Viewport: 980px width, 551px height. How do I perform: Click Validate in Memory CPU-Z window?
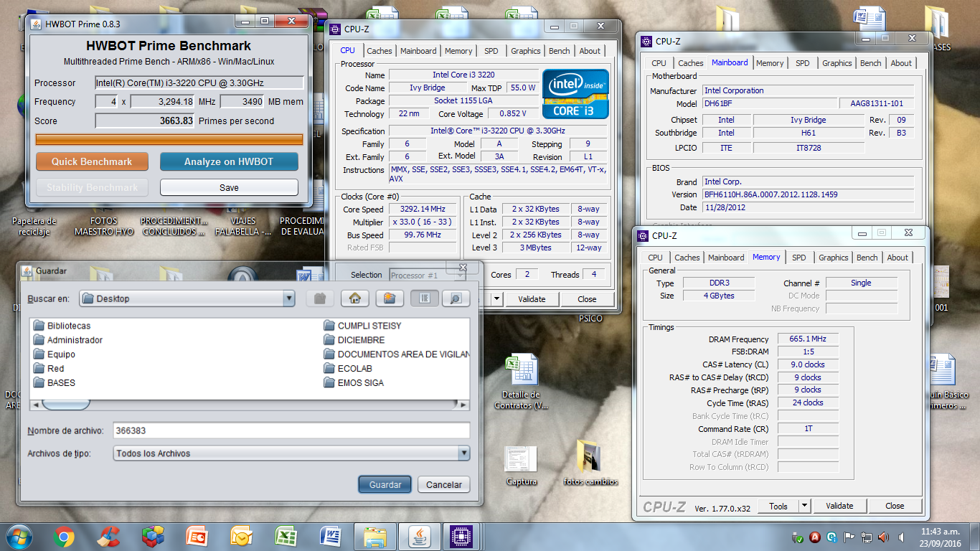(x=839, y=506)
